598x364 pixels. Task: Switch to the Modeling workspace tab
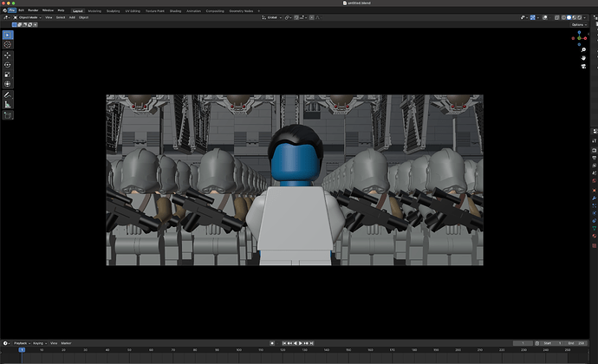coord(94,11)
